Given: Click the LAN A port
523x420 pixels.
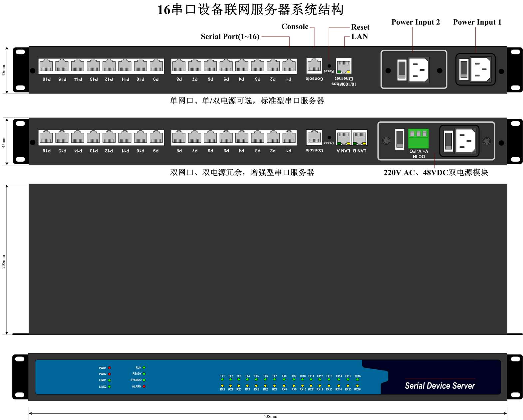Looking at the screenshot, I should [344, 138].
